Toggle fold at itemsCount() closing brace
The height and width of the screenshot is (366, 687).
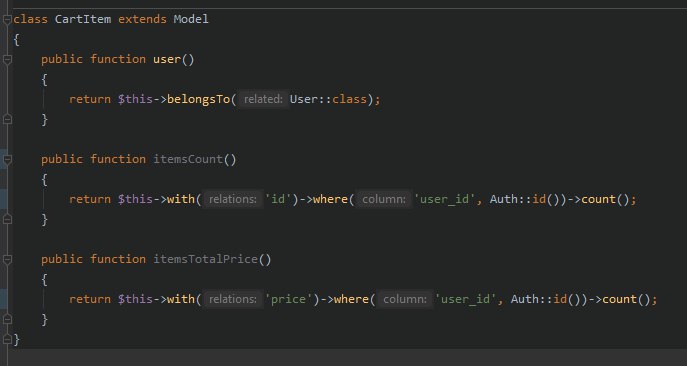[x=7, y=219]
